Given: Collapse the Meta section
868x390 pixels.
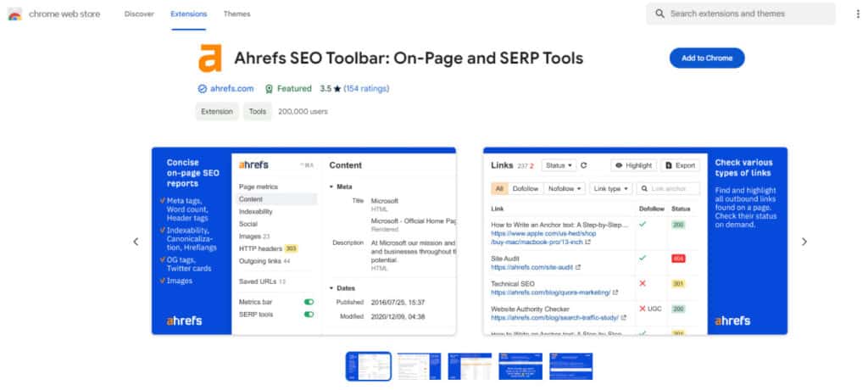Looking at the screenshot, I should coord(331,187).
